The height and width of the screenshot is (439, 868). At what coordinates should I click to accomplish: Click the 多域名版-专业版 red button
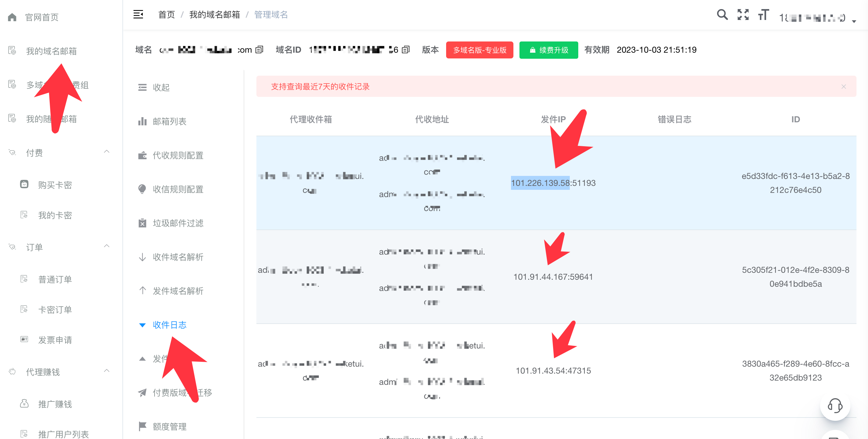coord(479,50)
